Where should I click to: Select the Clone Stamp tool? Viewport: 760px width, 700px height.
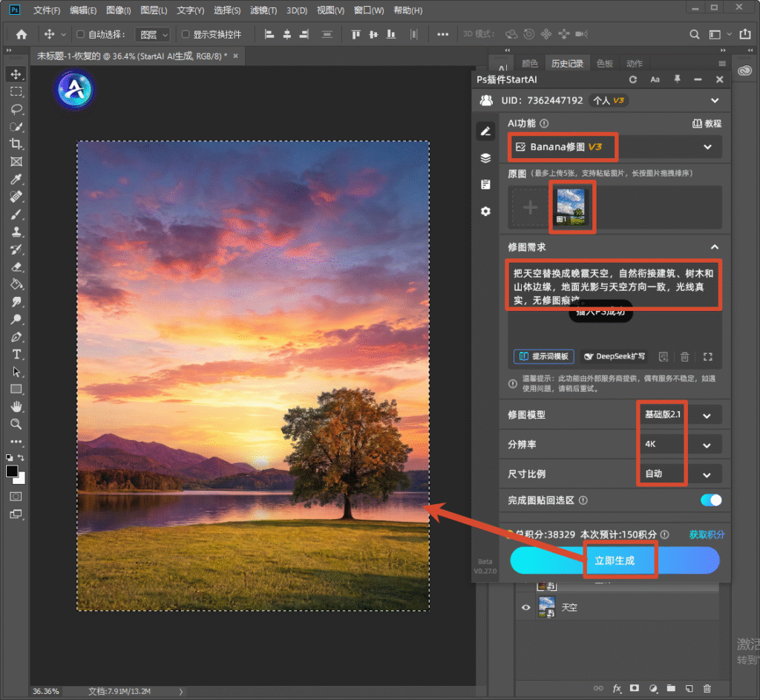pyautogui.click(x=16, y=232)
